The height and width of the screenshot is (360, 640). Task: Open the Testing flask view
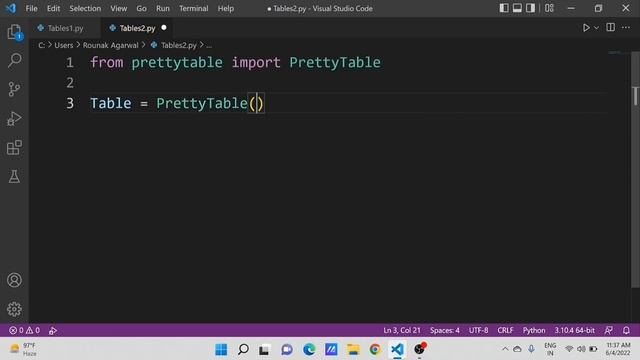click(x=14, y=176)
